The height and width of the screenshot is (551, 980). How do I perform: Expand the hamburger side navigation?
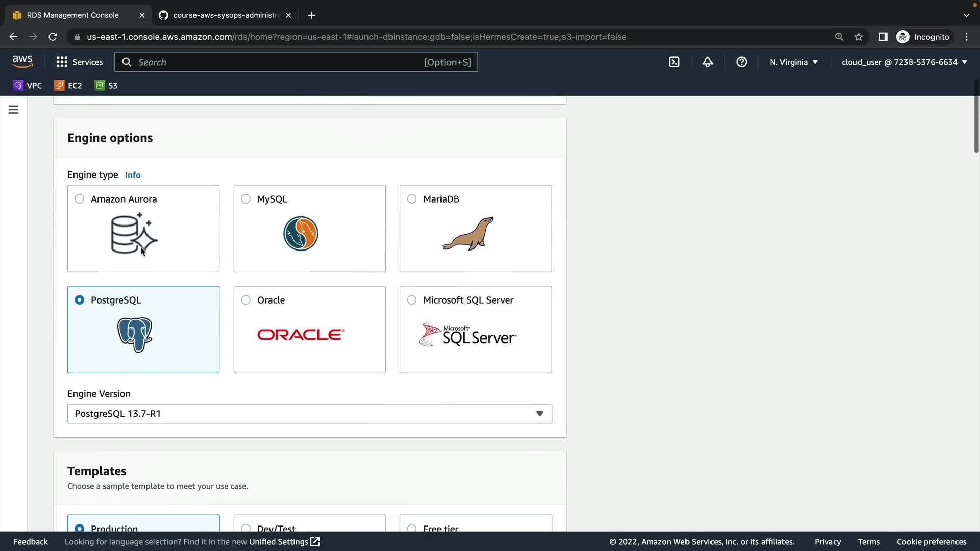(14, 110)
